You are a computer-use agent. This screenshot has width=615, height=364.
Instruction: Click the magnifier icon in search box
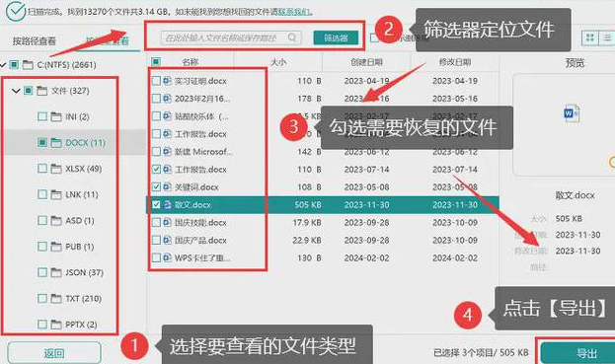[x=292, y=37]
